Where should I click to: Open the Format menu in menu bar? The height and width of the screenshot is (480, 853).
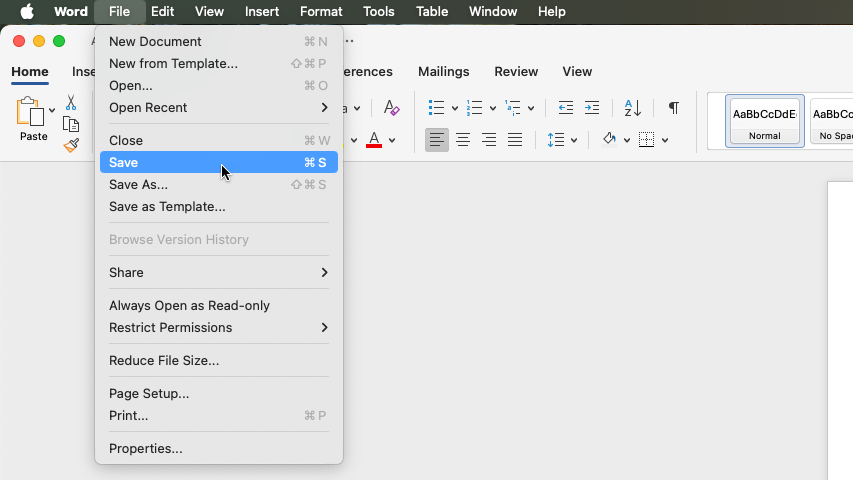(321, 11)
